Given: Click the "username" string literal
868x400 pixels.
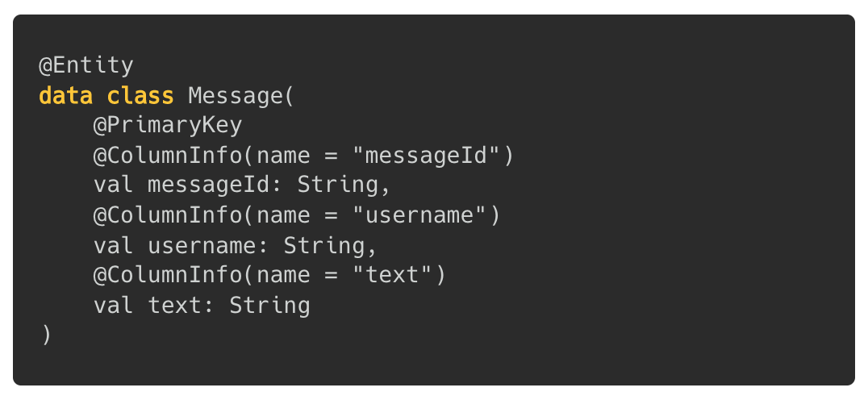Looking at the screenshot, I should click(x=419, y=216).
